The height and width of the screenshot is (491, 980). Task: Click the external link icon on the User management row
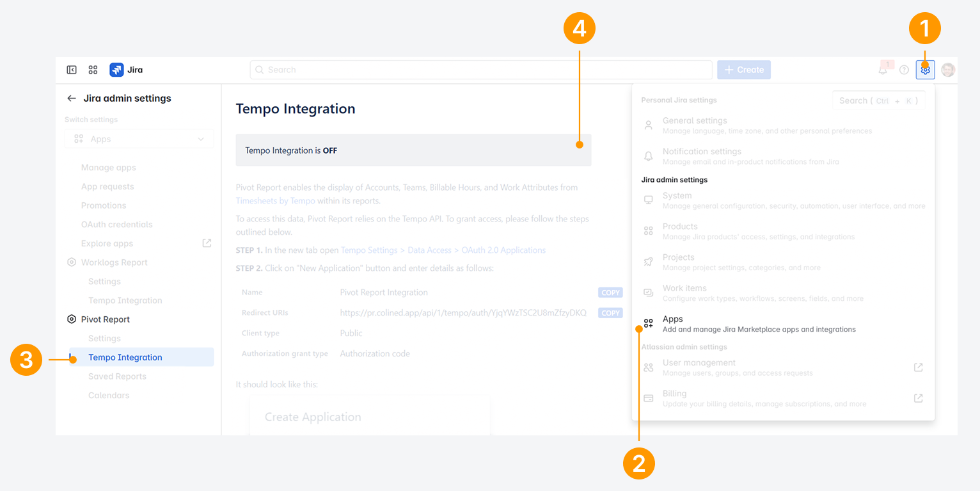[918, 367]
